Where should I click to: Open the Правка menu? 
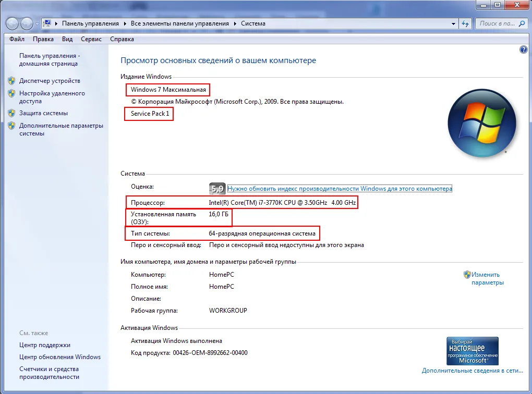pyautogui.click(x=43, y=39)
